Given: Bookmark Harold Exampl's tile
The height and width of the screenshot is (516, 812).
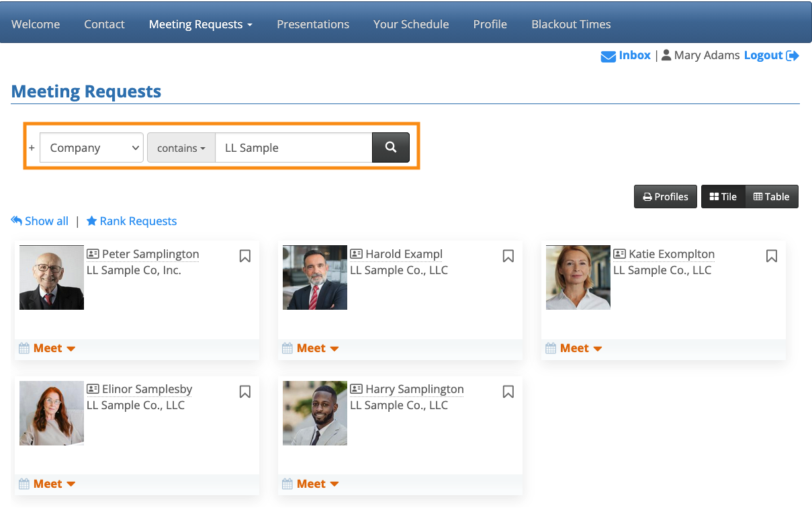Looking at the screenshot, I should coord(508,256).
